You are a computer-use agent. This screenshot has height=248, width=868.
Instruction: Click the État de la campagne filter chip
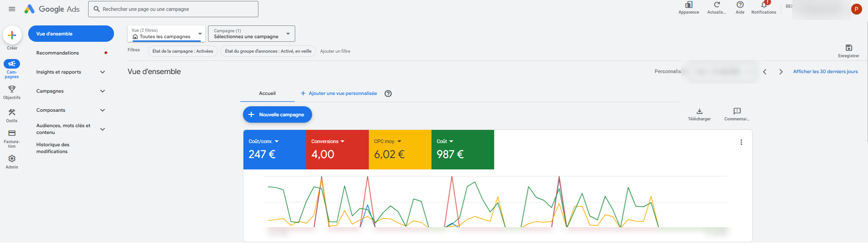(183, 51)
